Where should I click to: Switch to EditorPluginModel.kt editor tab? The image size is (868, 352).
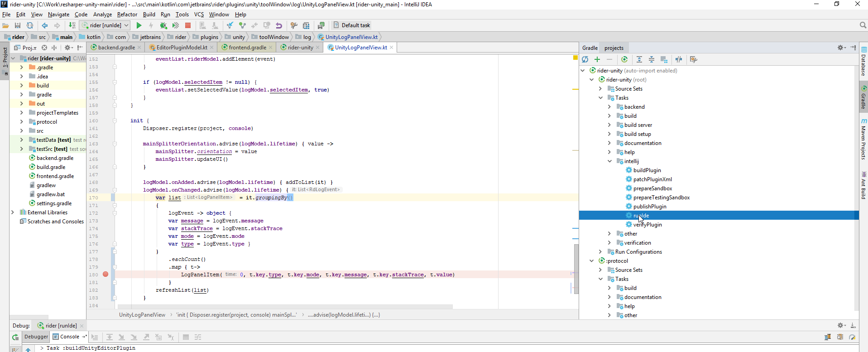pos(182,48)
